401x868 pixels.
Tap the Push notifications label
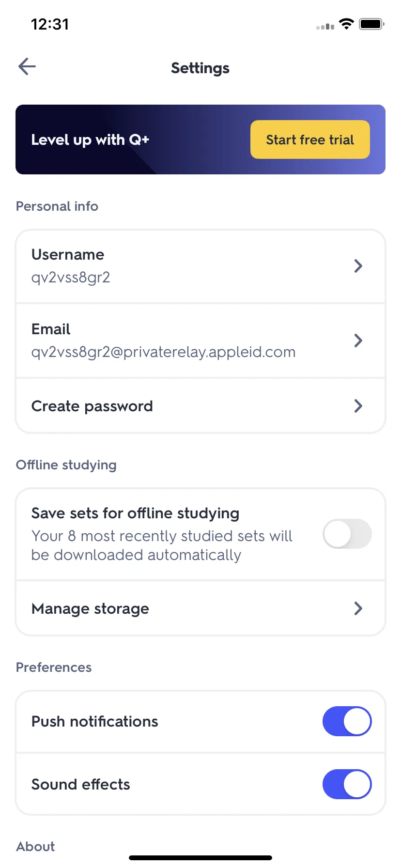95,721
